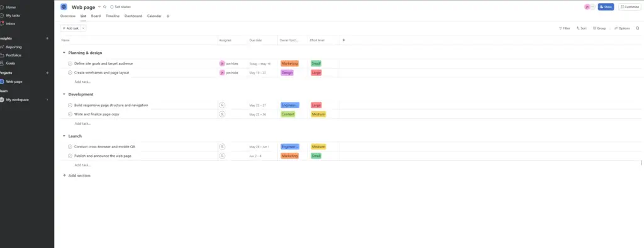Click Add task under Launch section

point(82,164)
